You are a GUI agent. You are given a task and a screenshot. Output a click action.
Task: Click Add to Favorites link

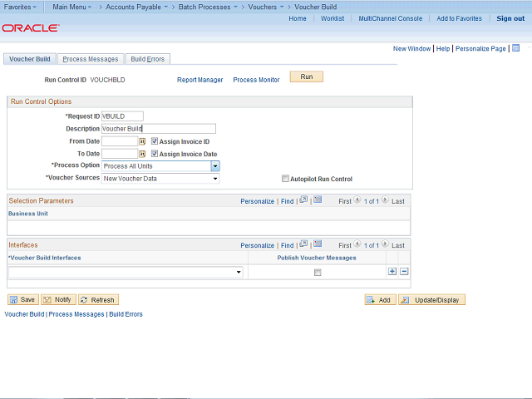459,18
